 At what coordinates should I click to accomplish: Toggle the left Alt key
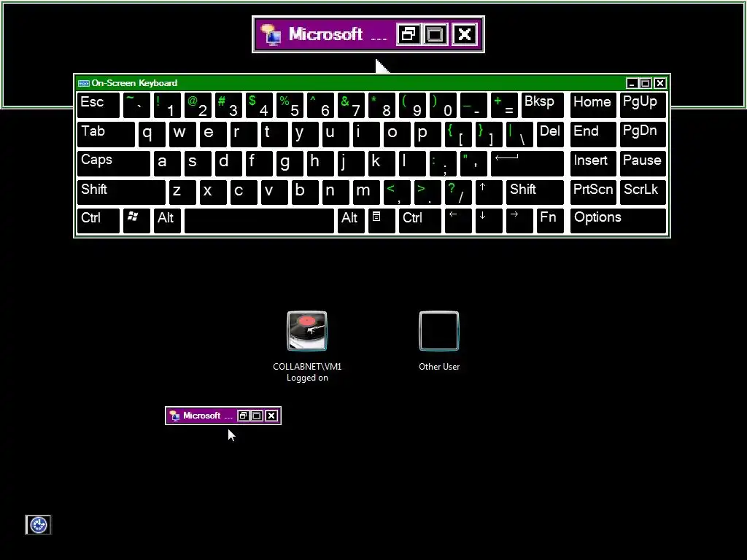167,221
